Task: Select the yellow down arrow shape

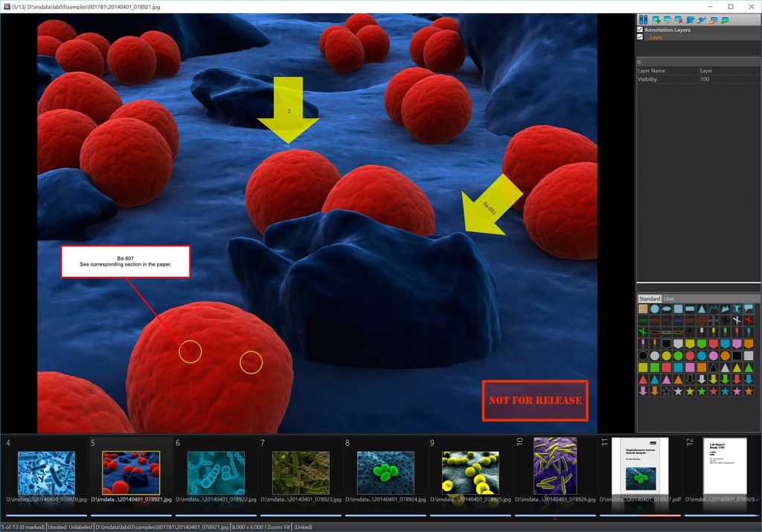Action: (x=714, y=379)
